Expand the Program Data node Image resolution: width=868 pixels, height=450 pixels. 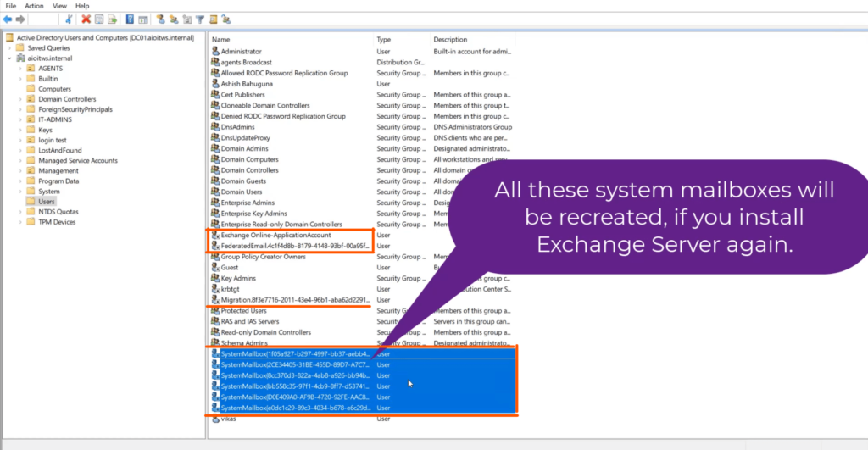[20, 181]
